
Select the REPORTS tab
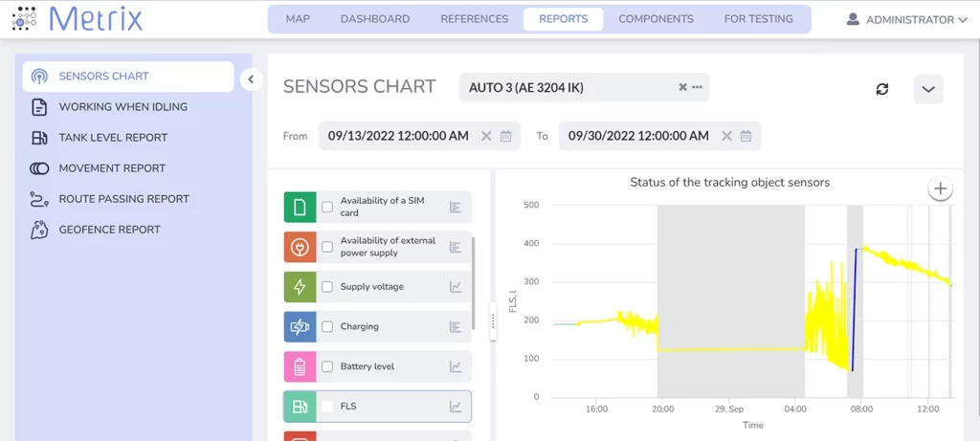tap(563, 19)
